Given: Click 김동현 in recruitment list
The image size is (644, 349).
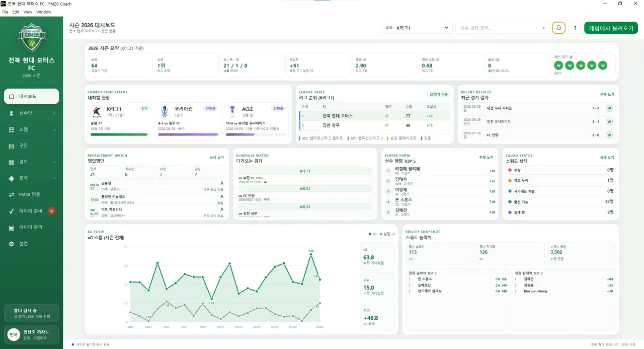Looking at the screenshot, I should pyautogui.click(x=156, y=185).
